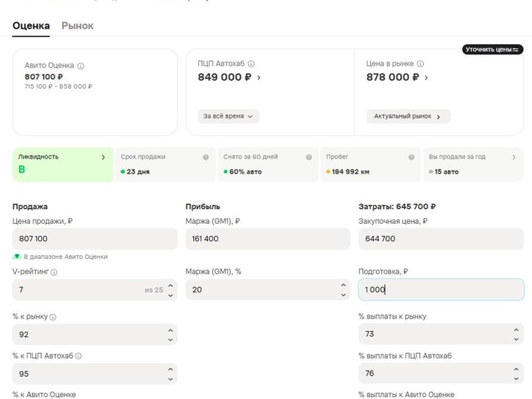Viewport: 532px width, 399px height.
Task: Click help icon in Снято за 60 дней card
Action: (309, 157)
